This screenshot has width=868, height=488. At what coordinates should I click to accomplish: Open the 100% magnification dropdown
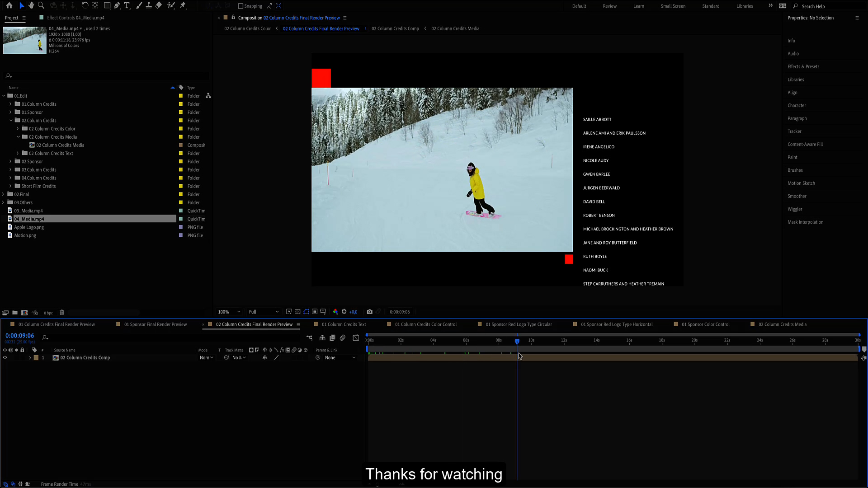[x=229, y=312]
